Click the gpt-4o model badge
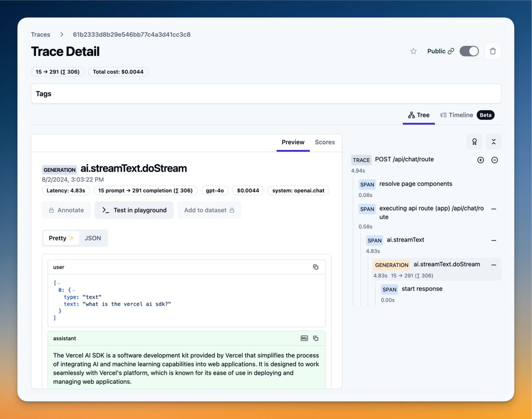Image resolution: width=532 pixels, height=419 pixels. coord(215,190)
